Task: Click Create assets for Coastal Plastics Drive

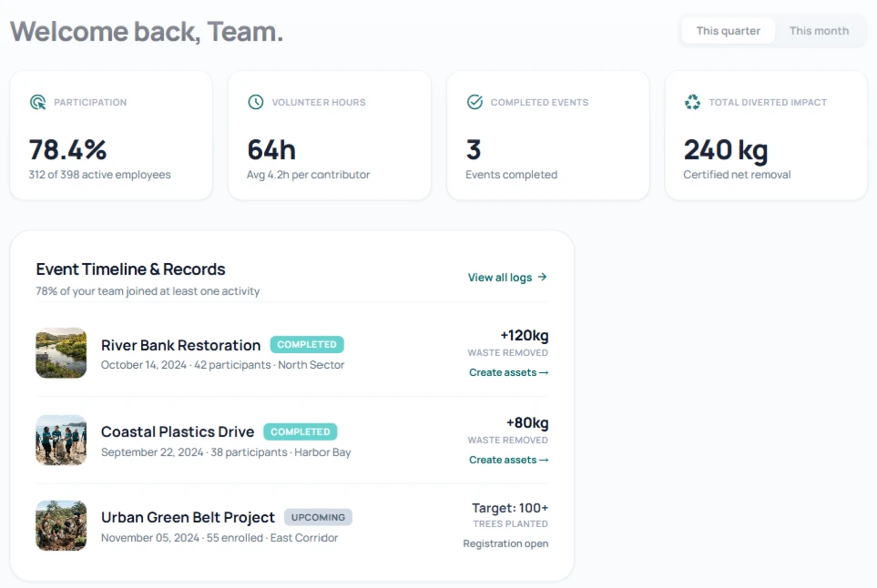Action: [x=508, y=460]
